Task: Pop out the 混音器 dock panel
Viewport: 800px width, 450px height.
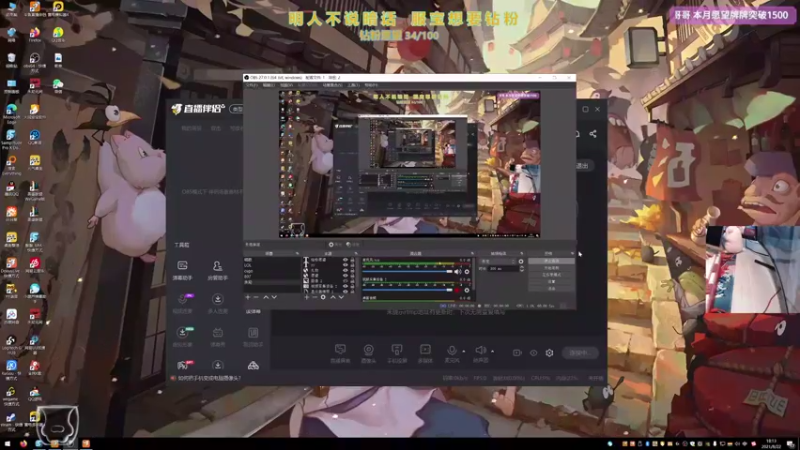Action: pos(472,254)
